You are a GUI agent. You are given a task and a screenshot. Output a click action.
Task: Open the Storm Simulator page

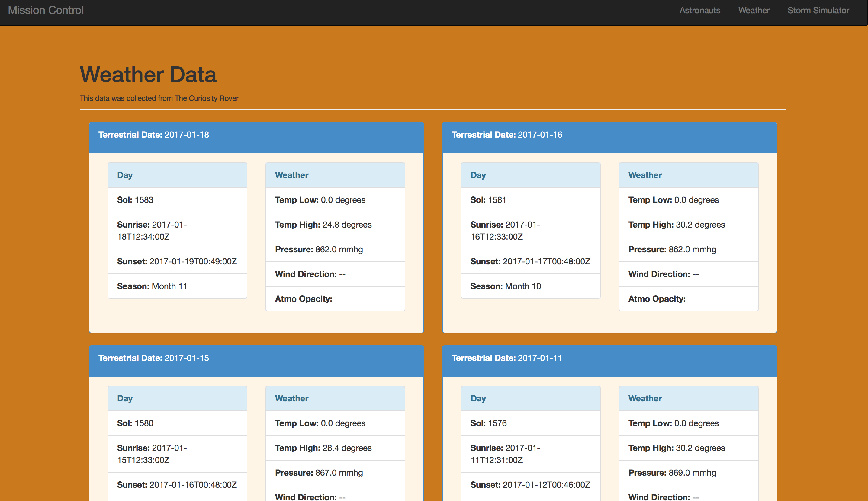click(818, 10)
